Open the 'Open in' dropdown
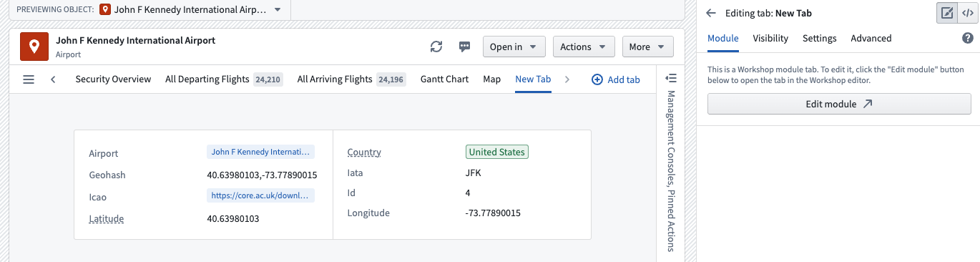This screenshot has height=262, width=980. coord(514,47)
